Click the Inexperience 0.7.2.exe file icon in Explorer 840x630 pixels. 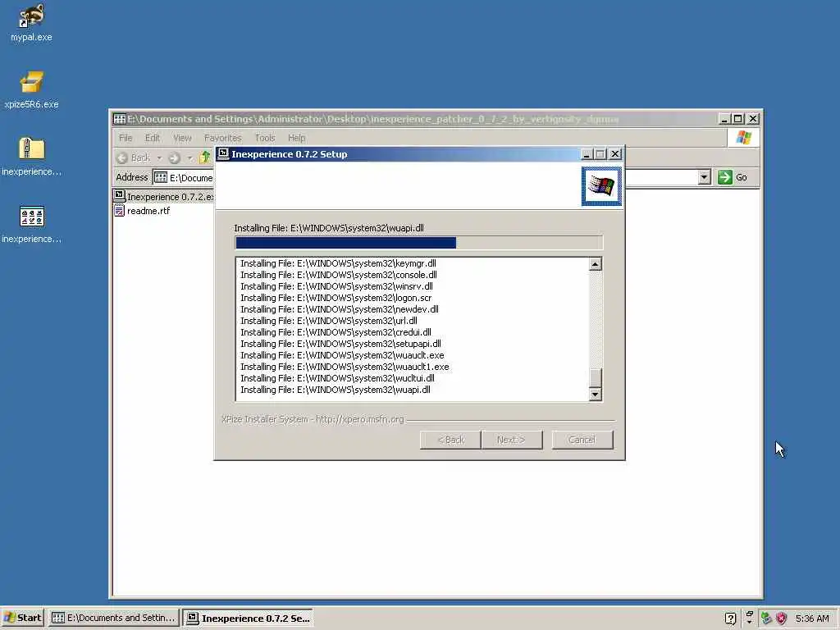click(x=120, y=196)
